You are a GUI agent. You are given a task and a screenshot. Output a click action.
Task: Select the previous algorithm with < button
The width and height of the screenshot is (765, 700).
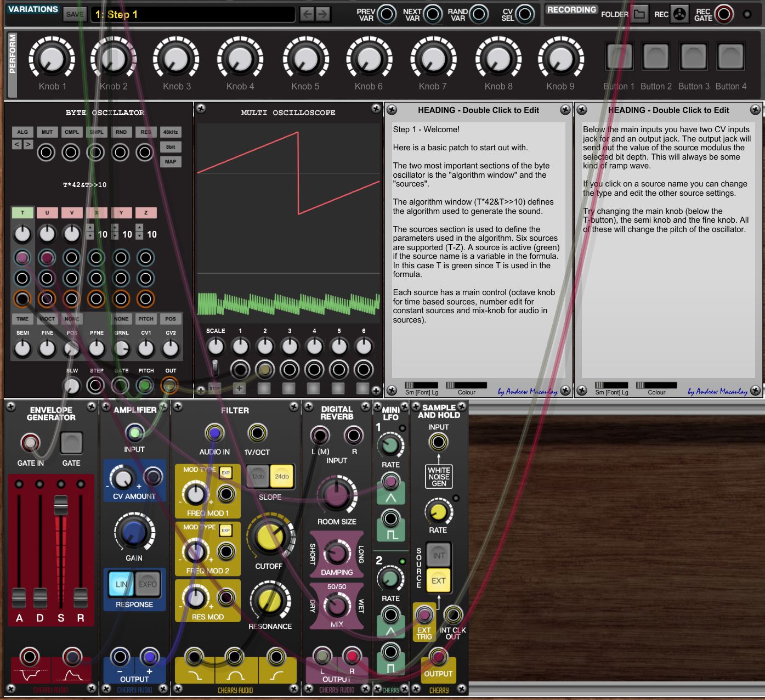(17, 144)
